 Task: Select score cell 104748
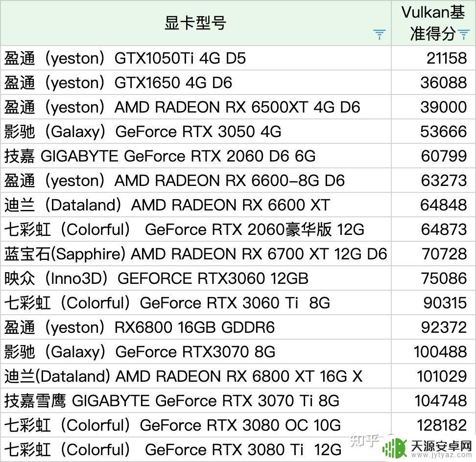point(433,400)
